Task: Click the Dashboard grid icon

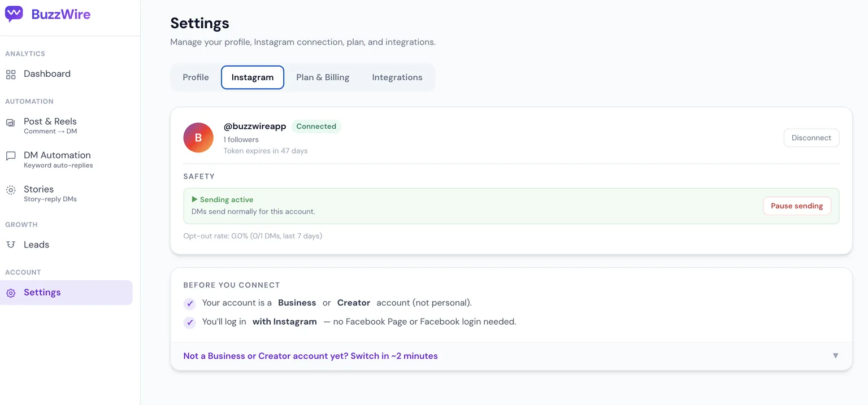Action: tap(11, 74)
